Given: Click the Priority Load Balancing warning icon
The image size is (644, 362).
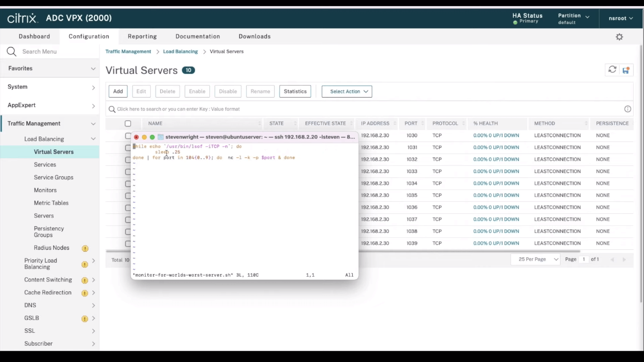Looking at the screenshot, I should coord(85,264).
